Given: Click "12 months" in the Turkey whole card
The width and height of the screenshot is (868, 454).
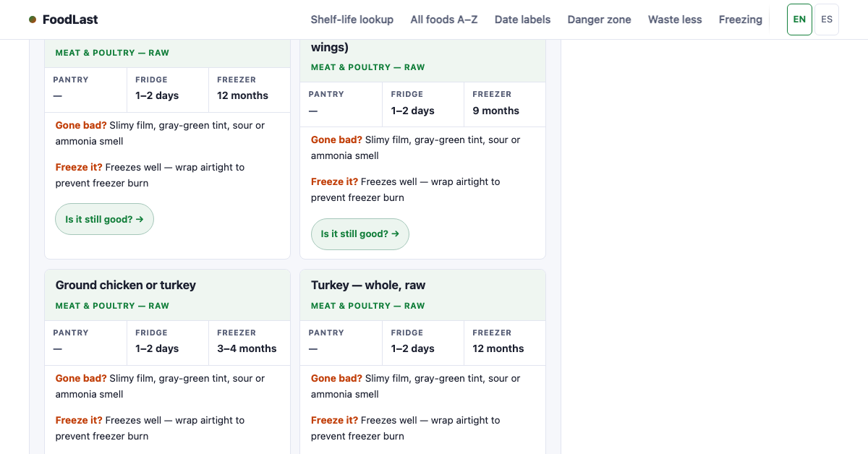Looking at the screenshot, I should point(498,348).
